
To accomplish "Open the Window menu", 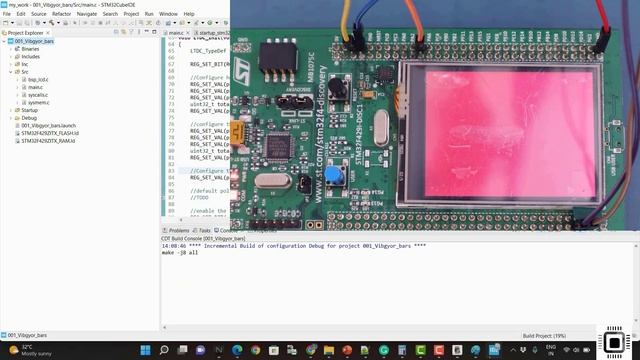I will tap(168, 14).
